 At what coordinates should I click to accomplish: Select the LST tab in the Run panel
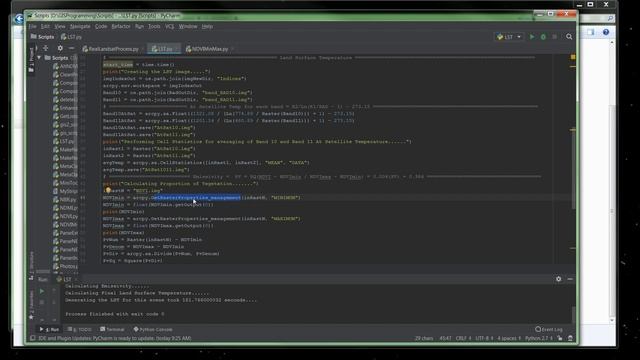click(x=65, y=280)
